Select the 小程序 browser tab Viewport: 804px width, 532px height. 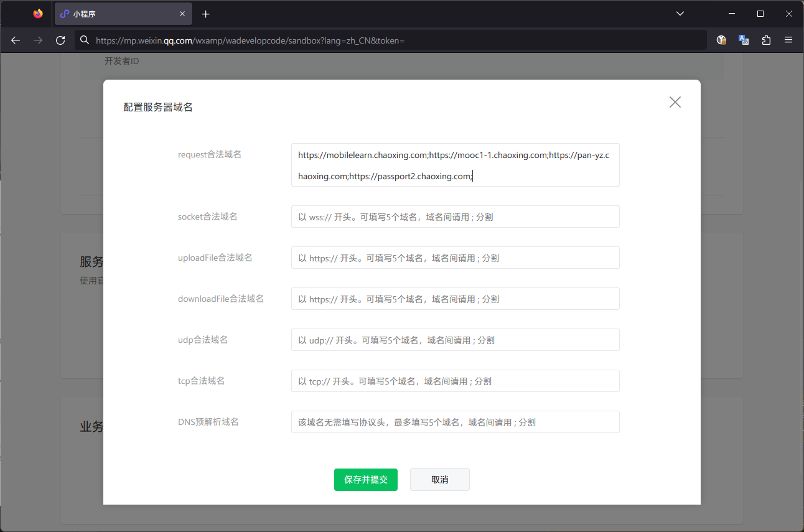click(x=123, y=14)
